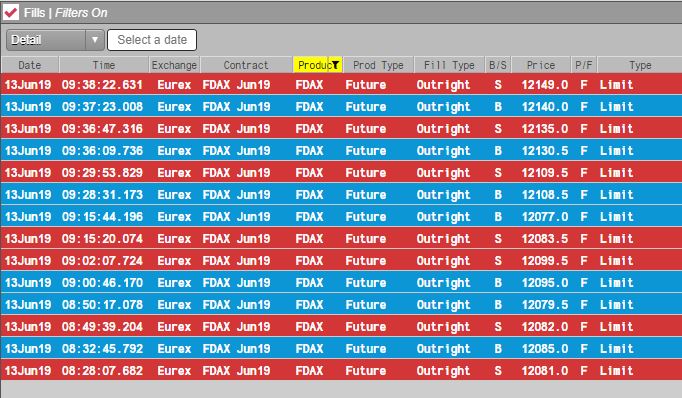Sort by the Type column header

pyautogui.click(x=640, y=65)
